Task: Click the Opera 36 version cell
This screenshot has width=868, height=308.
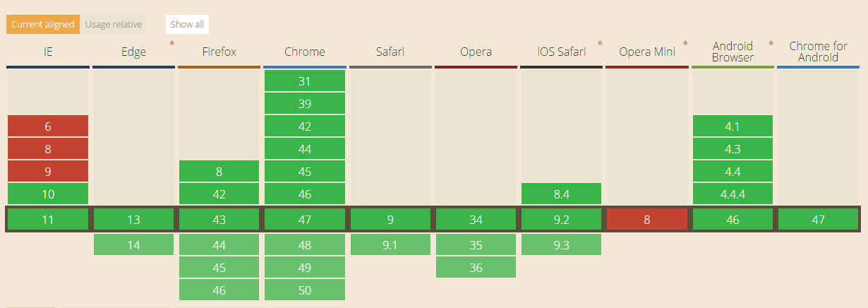Action: click(x=476, y=267)
